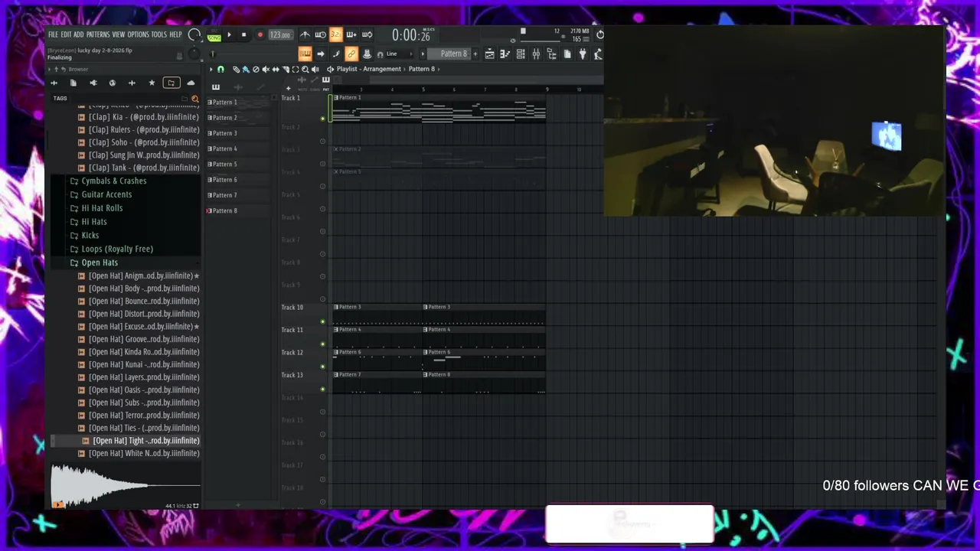Select the Delete tool in playlist
Viewport: 980px width, 551px height.
click(x=256, y=69)
